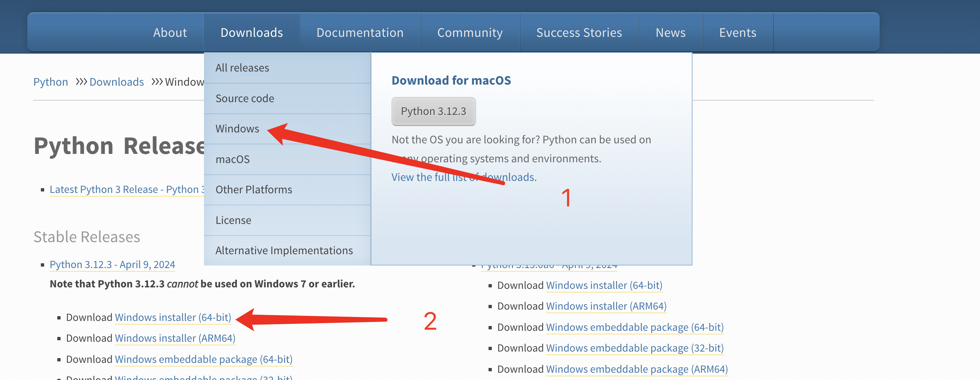Viewport: 980px width, 380px height.
Task: Open 'View the full list of downloads' link
Action: click(x=464, y=177)
